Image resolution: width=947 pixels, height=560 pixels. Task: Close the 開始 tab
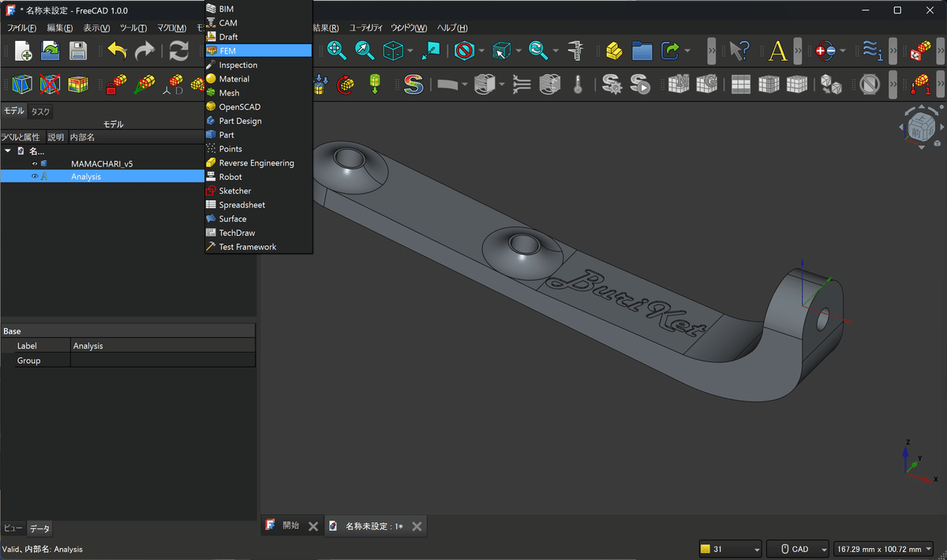[x=313, y=526]
